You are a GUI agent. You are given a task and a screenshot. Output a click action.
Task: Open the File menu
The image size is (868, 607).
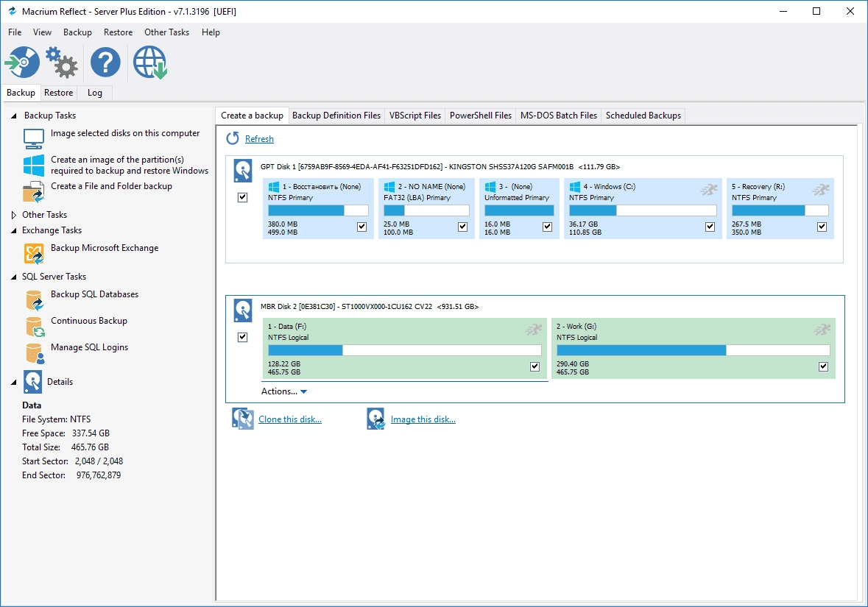(15, 32)
